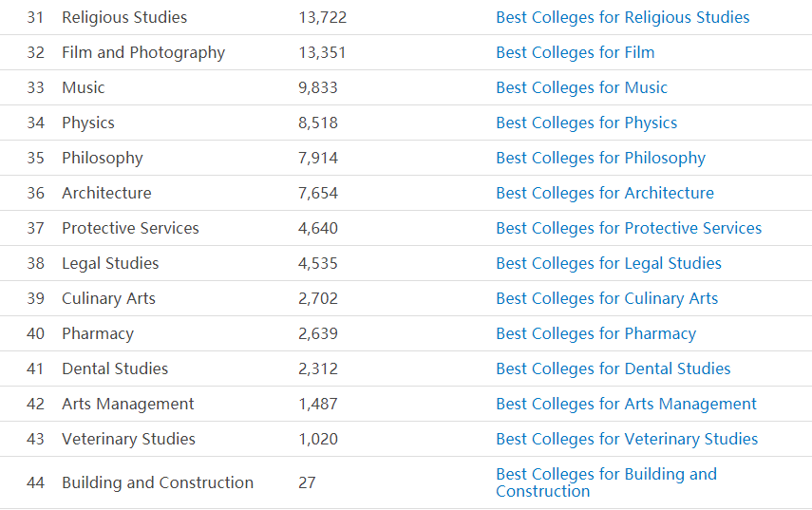812x510 pixels.
Task: Visit Best Colleges for Arts Management
Action: click(x=626, y=404)
